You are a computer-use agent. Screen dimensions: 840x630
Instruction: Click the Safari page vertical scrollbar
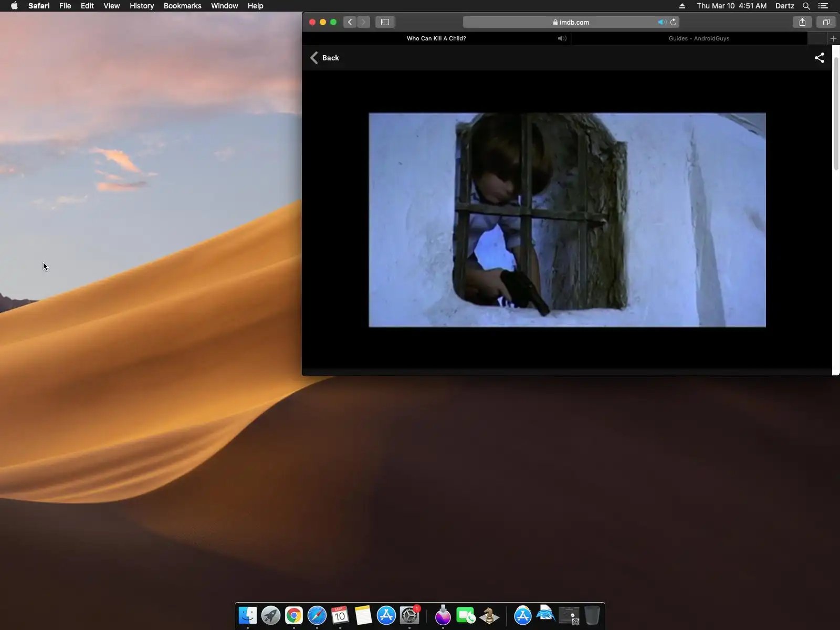pos(836,113)
